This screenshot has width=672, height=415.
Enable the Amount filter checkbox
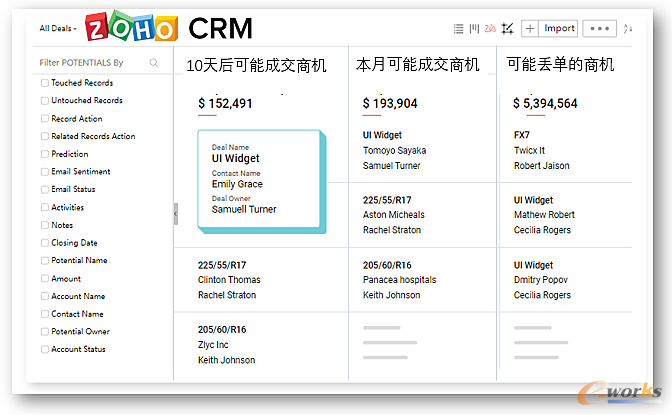[x=45, y=278]
